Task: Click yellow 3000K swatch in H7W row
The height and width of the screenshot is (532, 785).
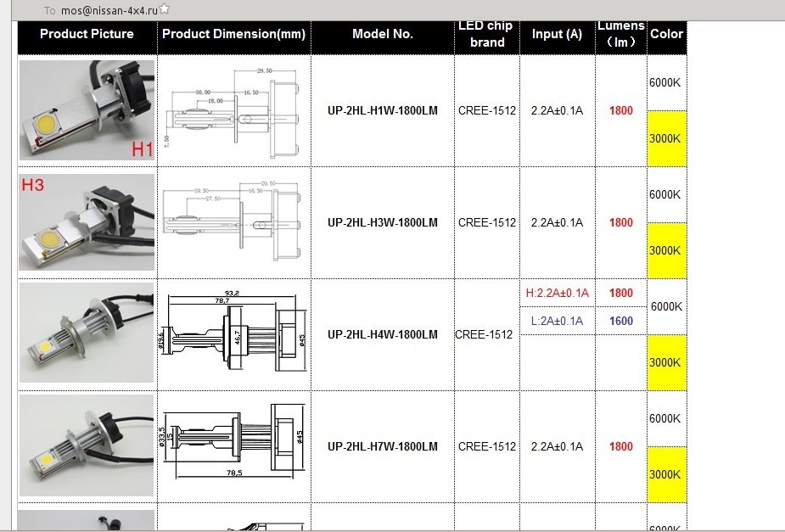Action: [x=667, y=474]
